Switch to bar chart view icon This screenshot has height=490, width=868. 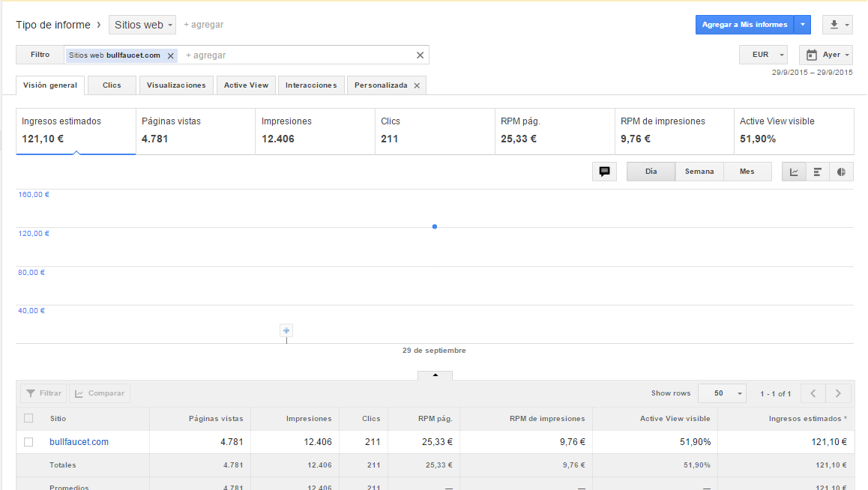pyautogui.click(x=818, y=172)
